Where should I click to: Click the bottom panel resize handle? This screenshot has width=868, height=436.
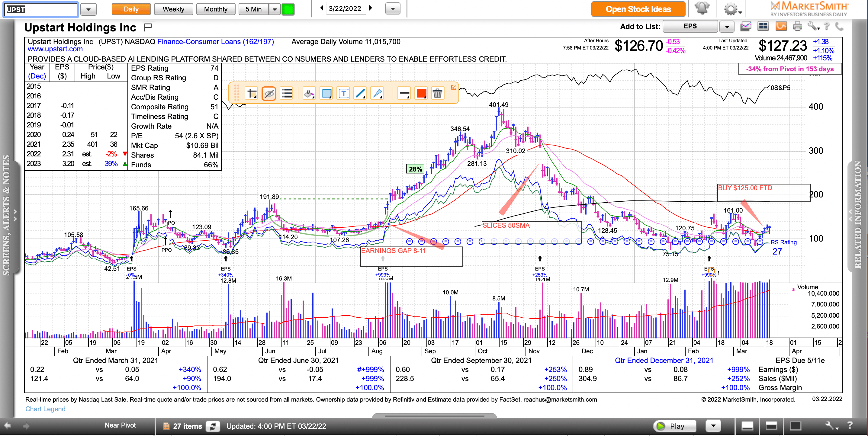(434, 415)
